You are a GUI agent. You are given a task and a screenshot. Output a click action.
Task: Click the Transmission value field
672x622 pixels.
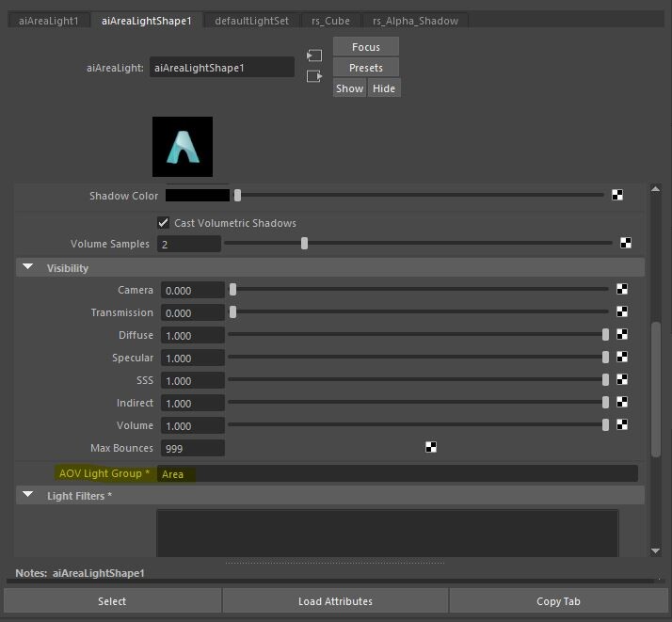tap(192, 312)
